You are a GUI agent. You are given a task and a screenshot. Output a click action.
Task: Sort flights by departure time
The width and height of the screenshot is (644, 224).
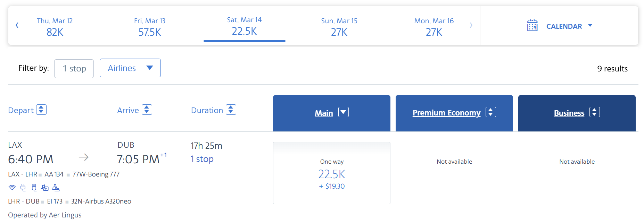(41, 110)
